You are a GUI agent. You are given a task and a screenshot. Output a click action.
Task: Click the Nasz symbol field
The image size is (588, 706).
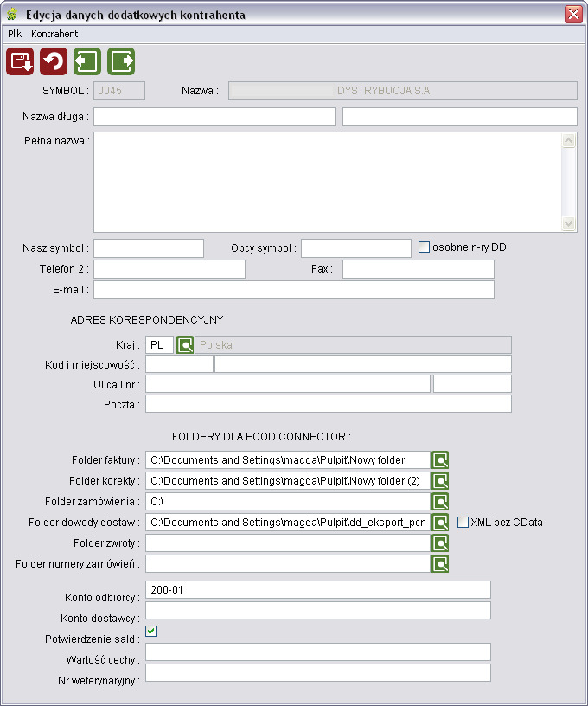pos(149,248)
